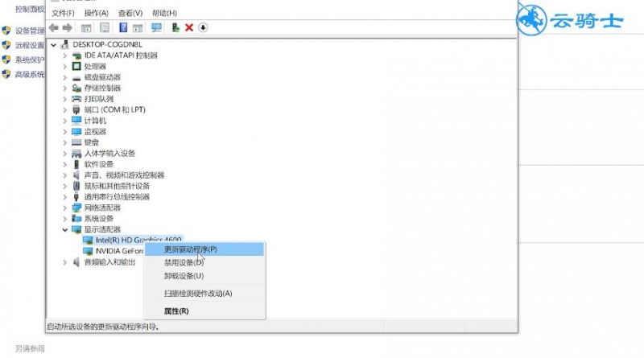Choose 卸载设备(U) from context menu
This screenshot has width=644, height=358.
(x=204, y=276)
